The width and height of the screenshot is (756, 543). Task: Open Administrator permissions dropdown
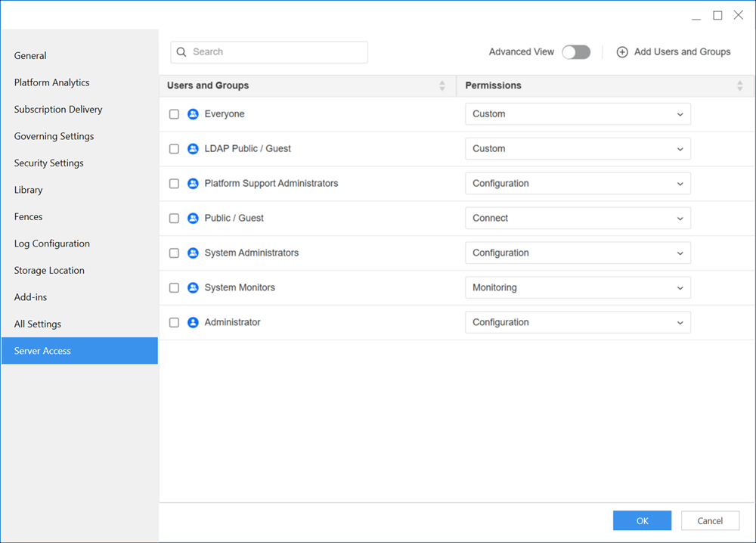(578, 323)
